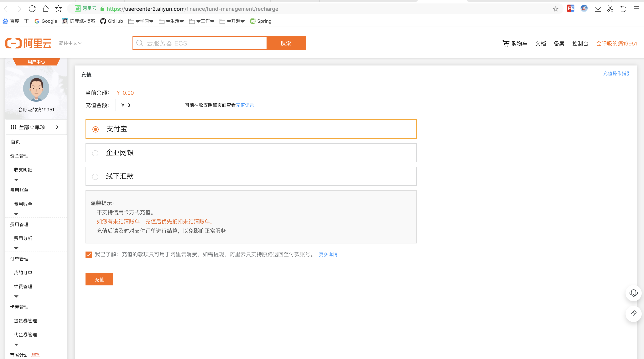
Task: Open 更多详情 link
Action: pos(328,254)
